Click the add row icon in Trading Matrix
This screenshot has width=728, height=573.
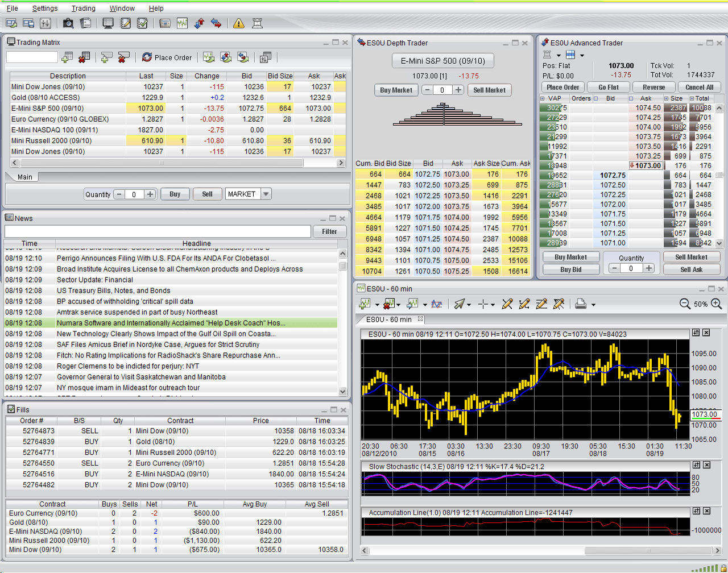(67, 57)
